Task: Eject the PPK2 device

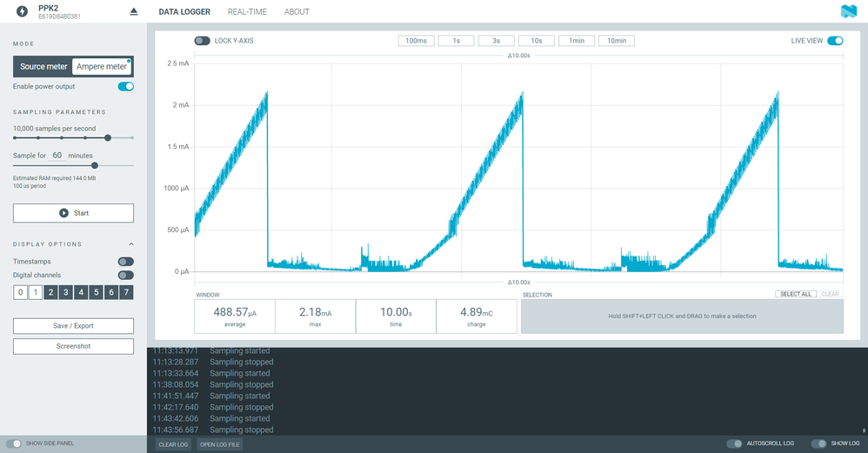Action: click(133, 11)
